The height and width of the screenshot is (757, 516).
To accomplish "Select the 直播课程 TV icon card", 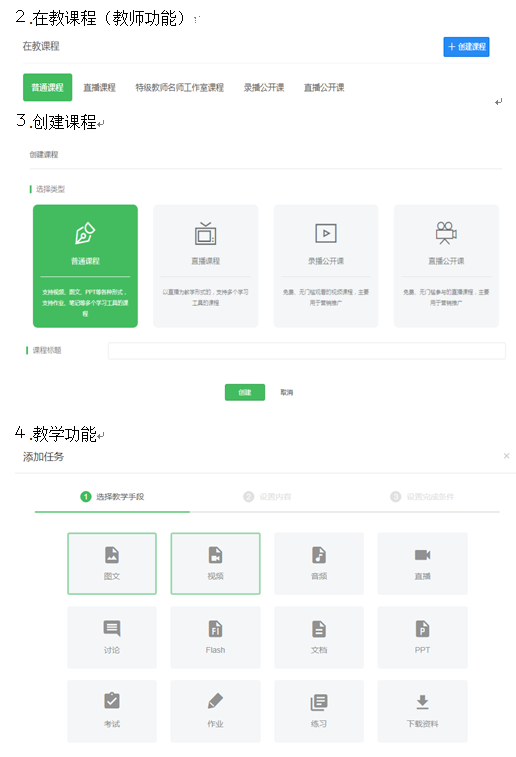I will coord(206,266).
